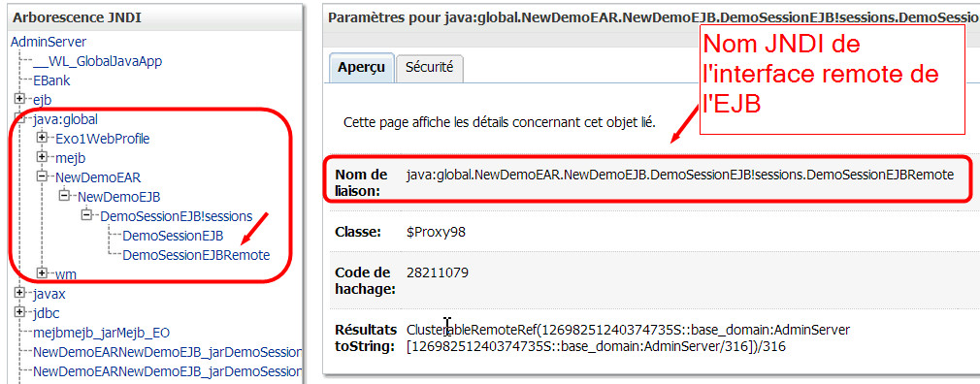Image resolution: width=980 pixels, height=384 pixels.
Task: Select the jdbc node label
Action: [x=46, y=313]
